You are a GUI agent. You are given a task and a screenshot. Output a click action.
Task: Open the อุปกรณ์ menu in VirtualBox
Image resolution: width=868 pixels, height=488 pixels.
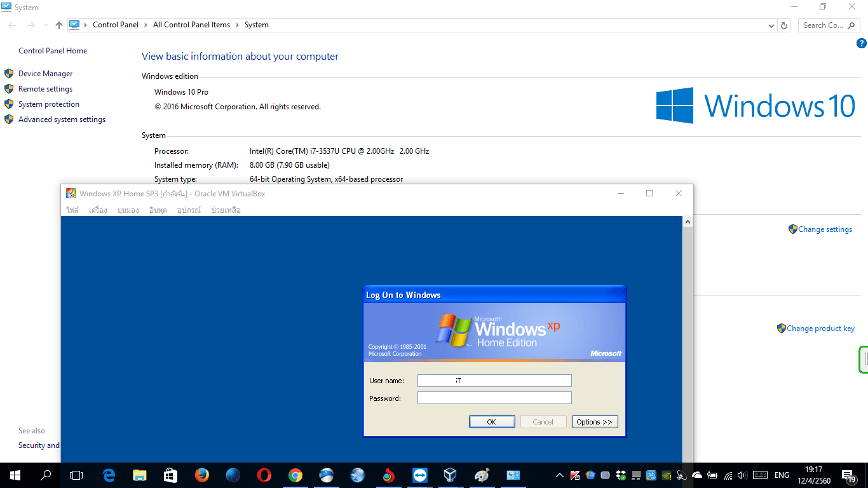(x=189, y=210)
